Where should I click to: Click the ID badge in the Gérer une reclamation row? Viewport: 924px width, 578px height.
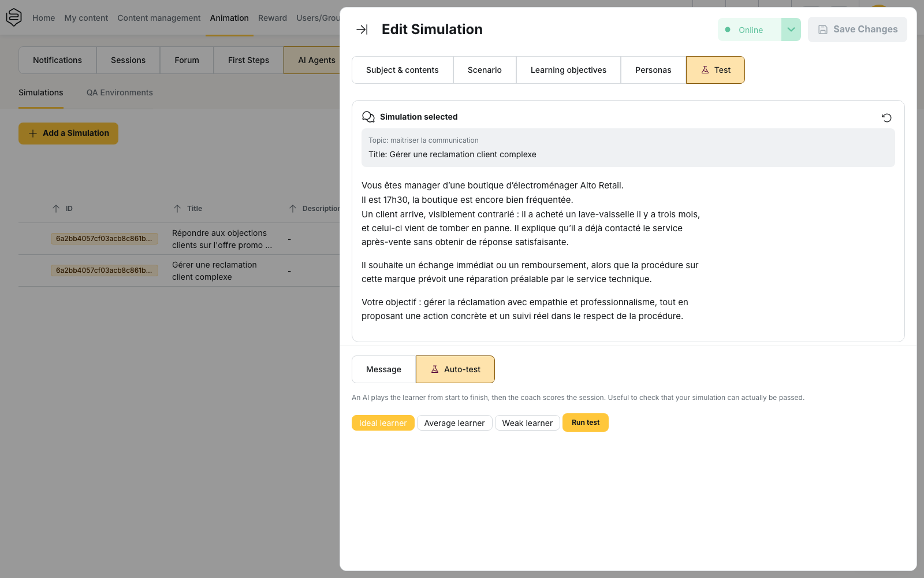[x=104, y=271]
